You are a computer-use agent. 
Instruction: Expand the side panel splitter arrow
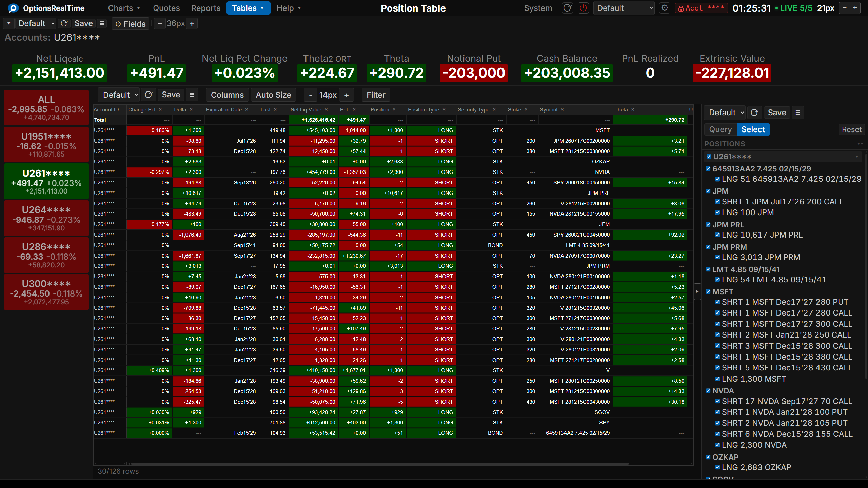point(697,291)
